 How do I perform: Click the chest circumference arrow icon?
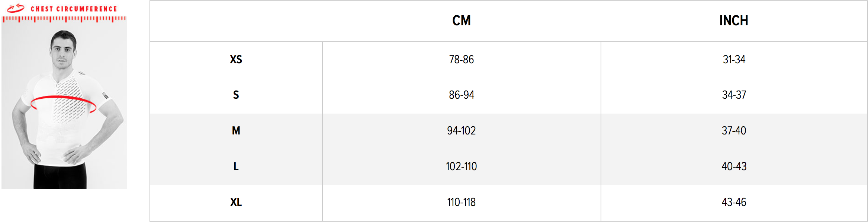16,8
